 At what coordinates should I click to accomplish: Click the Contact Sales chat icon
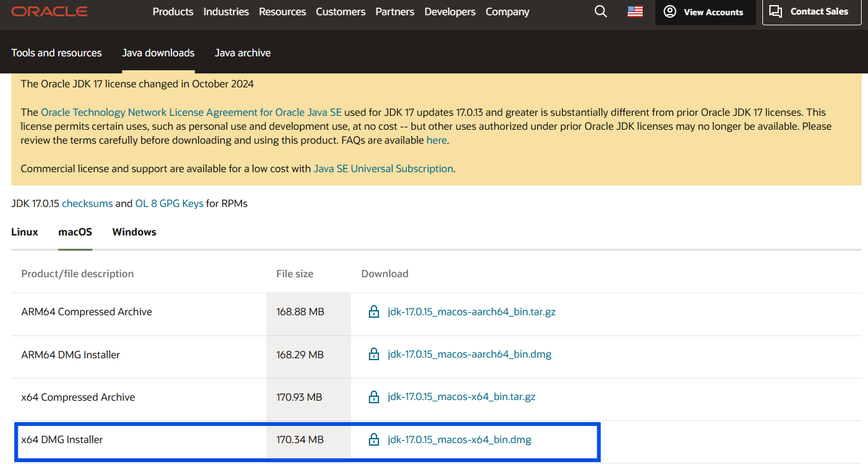(x=776, y=11)
